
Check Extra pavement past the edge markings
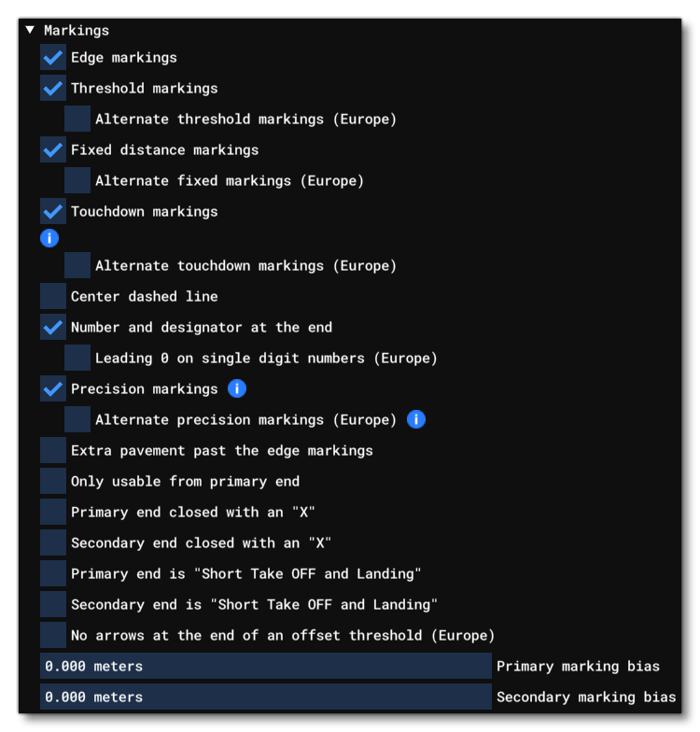pos(53,451)
